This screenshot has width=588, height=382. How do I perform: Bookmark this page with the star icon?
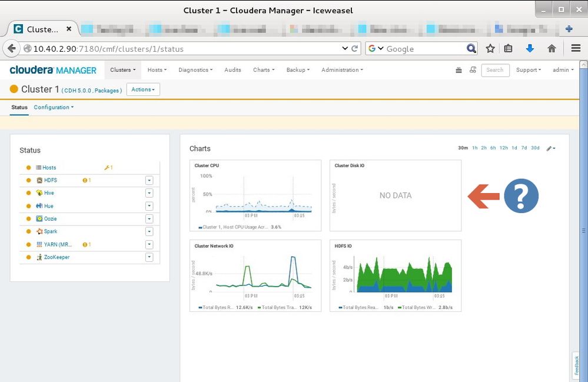tap(490, 49)
